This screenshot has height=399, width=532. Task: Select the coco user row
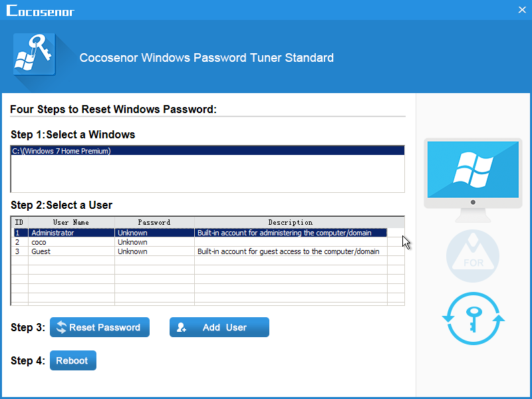click(200, 242)
